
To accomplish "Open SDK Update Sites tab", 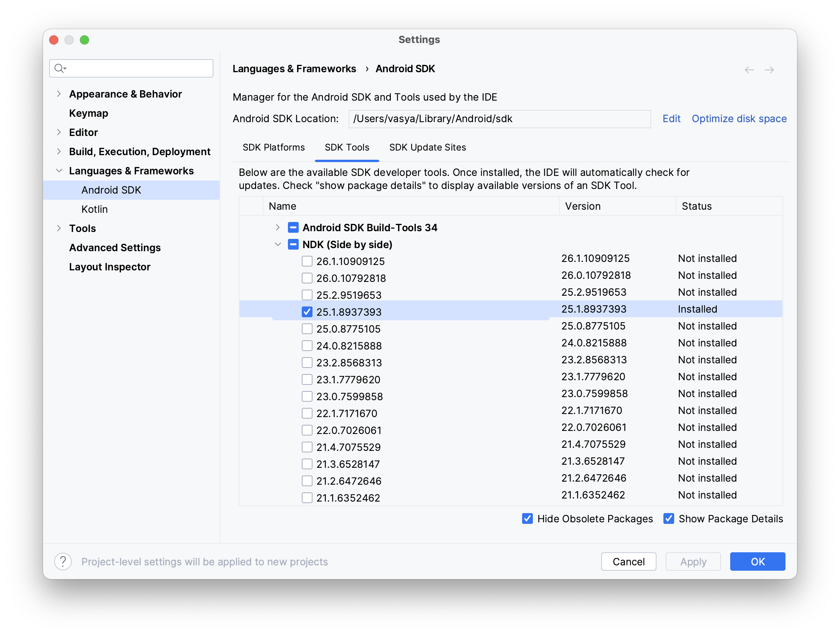I will click(427, 147).
